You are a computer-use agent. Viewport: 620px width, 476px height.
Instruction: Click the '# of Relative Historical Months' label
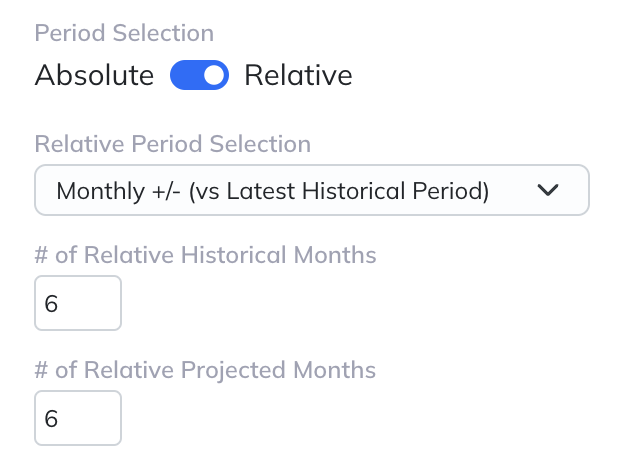click(x=205, y=255)
